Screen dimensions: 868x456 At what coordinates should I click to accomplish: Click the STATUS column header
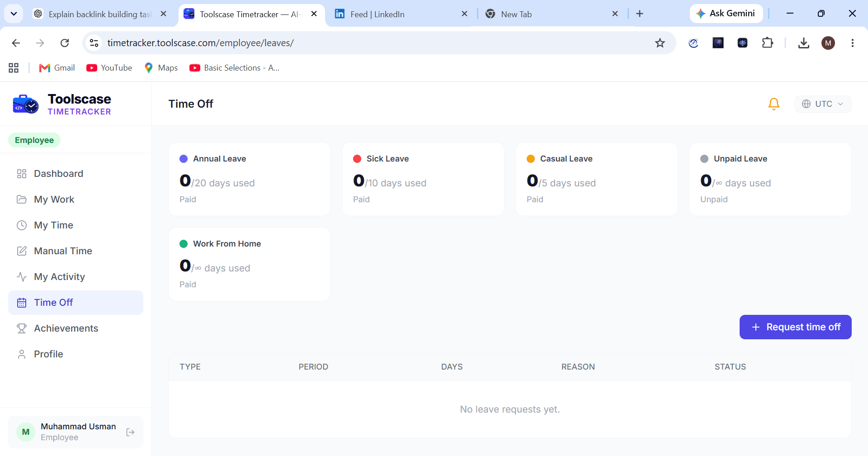730,367
